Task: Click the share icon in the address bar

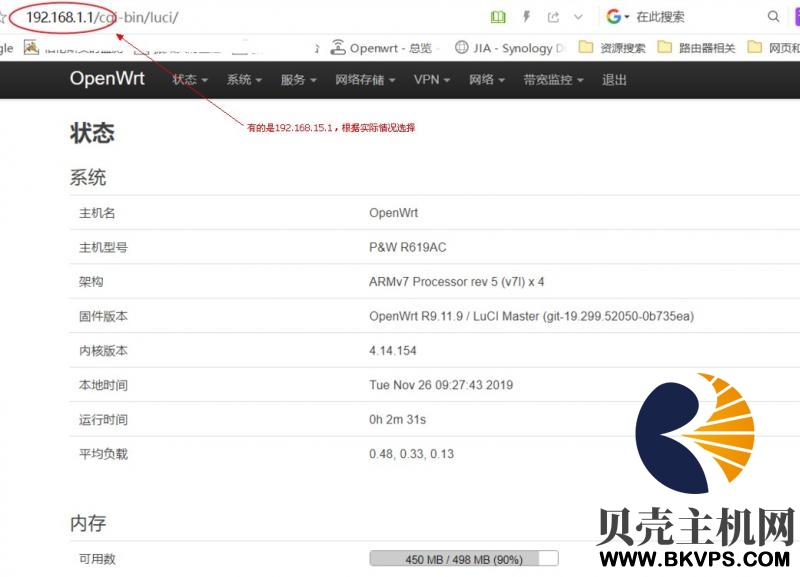Action: tap(553, 17)
